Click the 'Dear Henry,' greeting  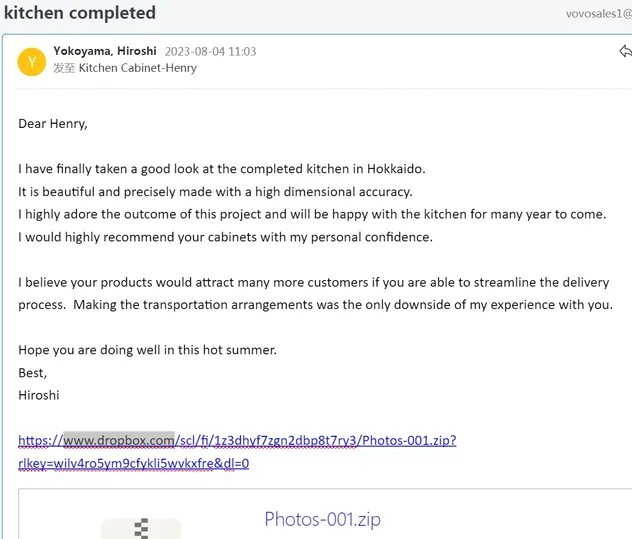[x=53, y=124]
